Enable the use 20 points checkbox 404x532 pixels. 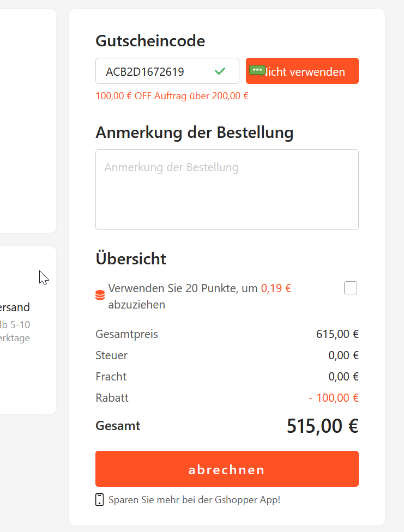point(351,288)
